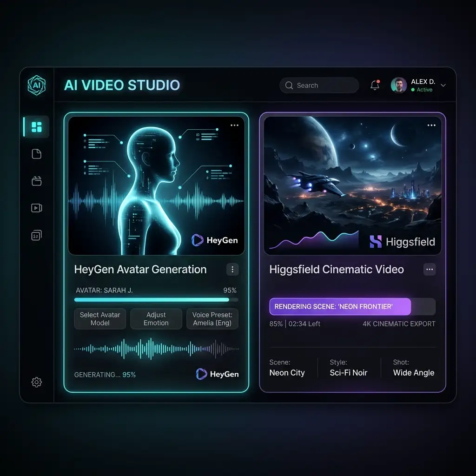The height and width of the screenshot is (476, 476).
Task: Click the 95% value above avatar progress
Action: pyautogui.click(x=230, y=290)
